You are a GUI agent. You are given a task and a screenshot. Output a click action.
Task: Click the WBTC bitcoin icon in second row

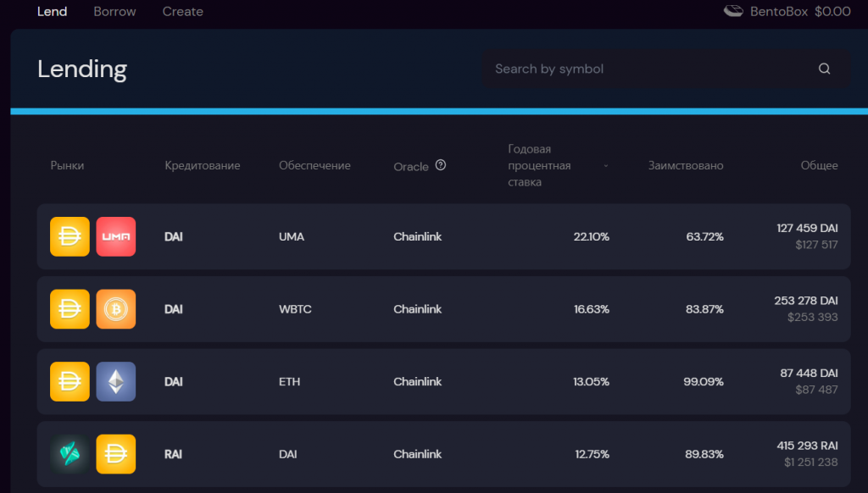click(116, 310)
